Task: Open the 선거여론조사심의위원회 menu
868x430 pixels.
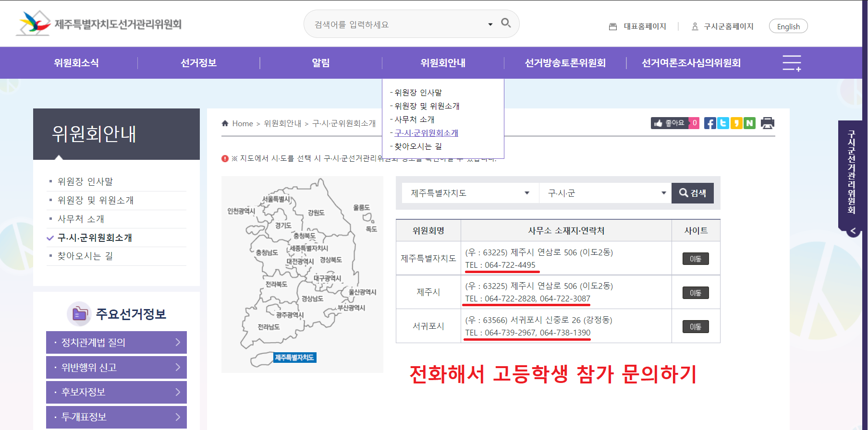Action: (x=691, y=63)
